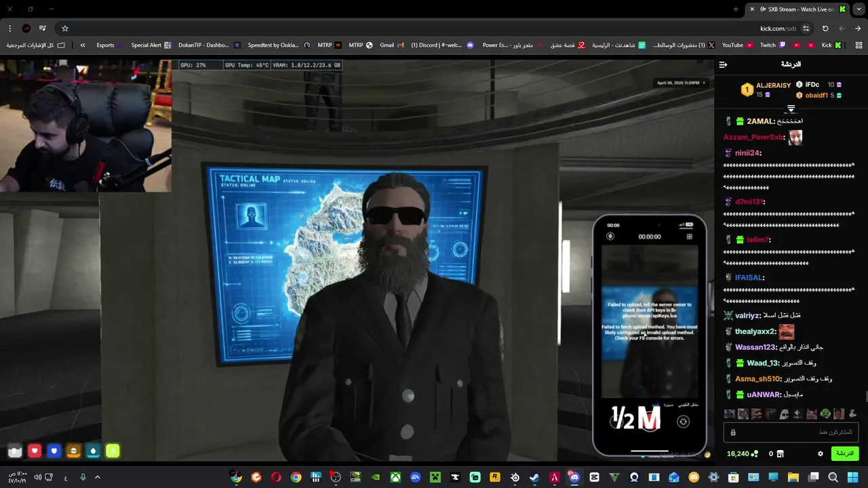Open the channel shop icon
This screenshot has width=868, height=488.
tap(781, 454)
